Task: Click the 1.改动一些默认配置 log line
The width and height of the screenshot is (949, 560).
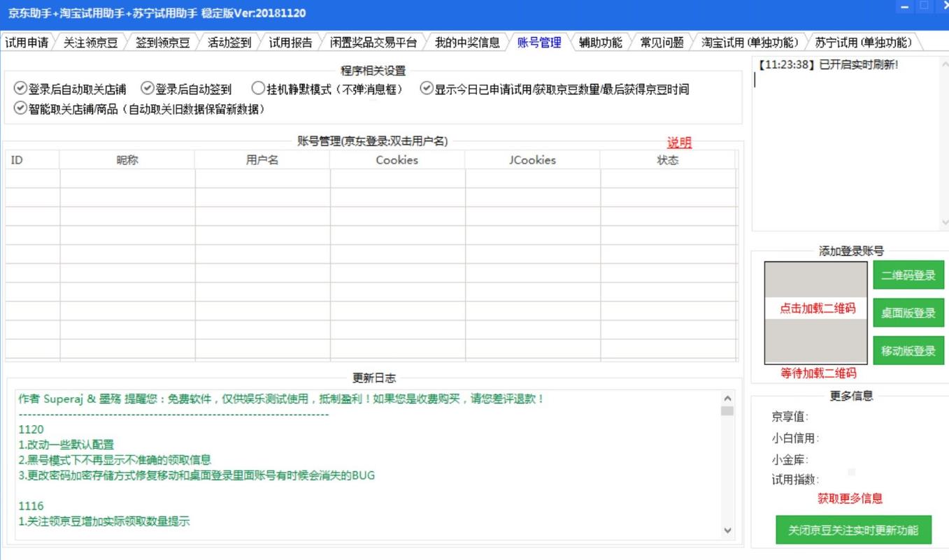Action: 66,445
